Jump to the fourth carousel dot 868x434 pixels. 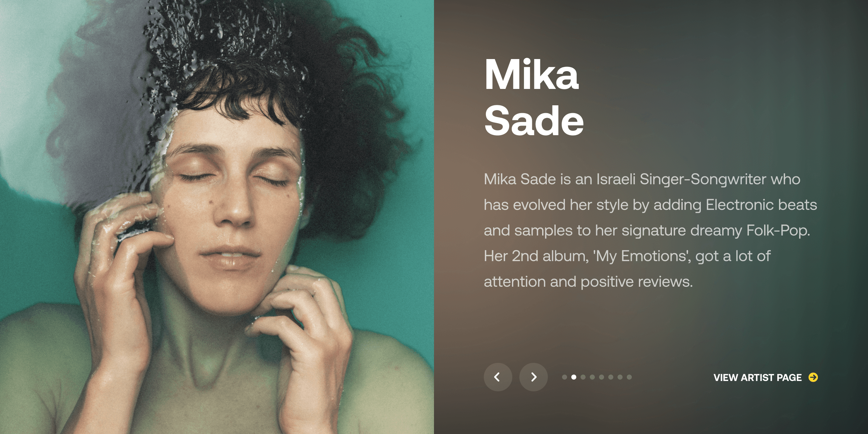[x=592, y=377]
